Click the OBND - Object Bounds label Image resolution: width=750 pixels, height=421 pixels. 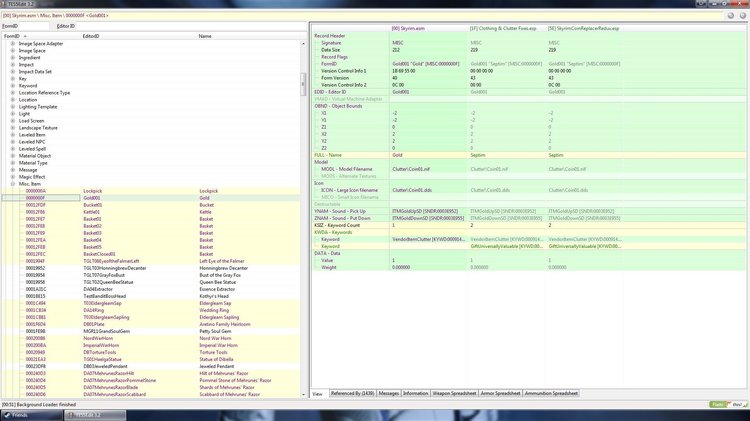338,106
